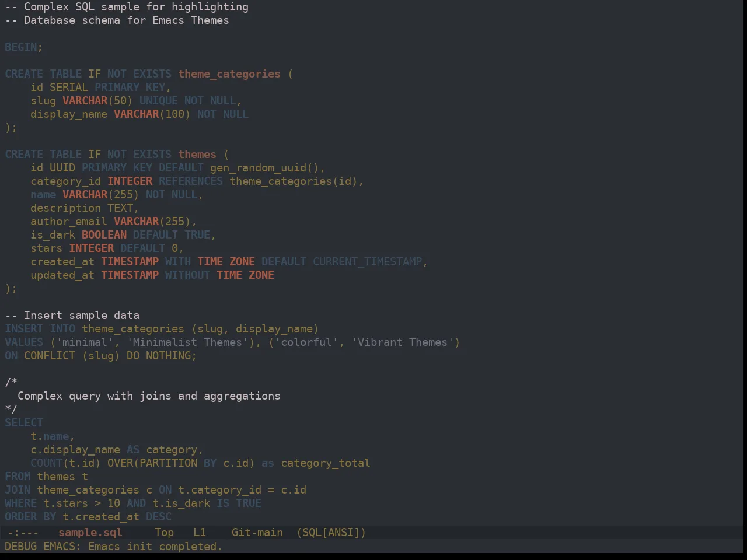The width and height of the screenshot is (747, 560).
Task: Click the echo area message 'Emacs init completed.'
Action: pos(155,546)
